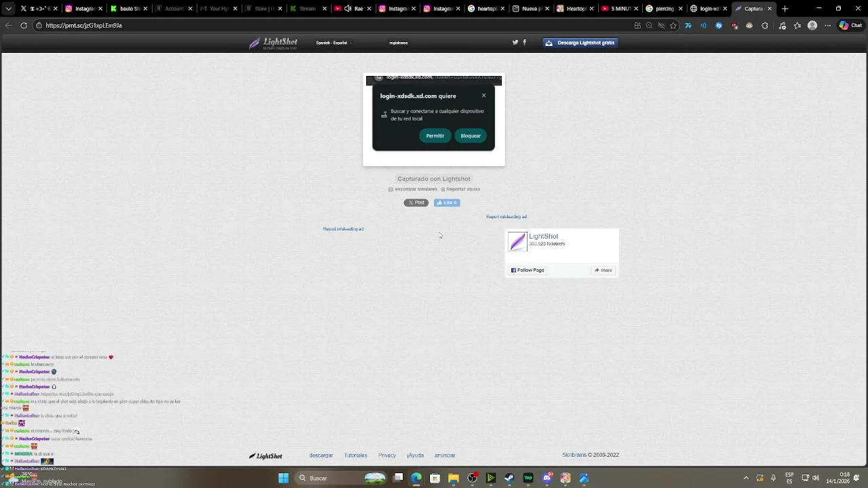868x488 pixels.
Task: Click the right-side 'Report misleading ad' link
Action: click(x=507, y=217)
